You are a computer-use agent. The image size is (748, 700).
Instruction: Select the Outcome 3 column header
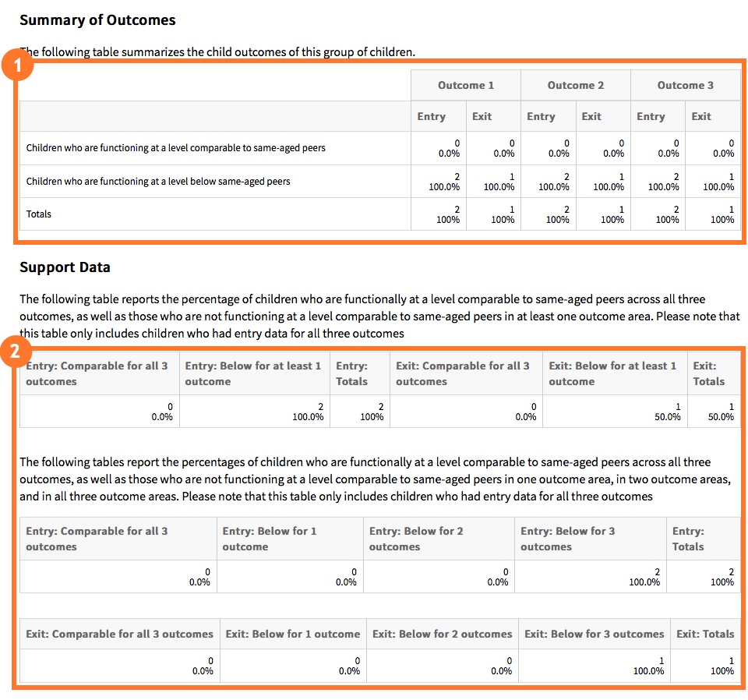(x=685, y=85)
